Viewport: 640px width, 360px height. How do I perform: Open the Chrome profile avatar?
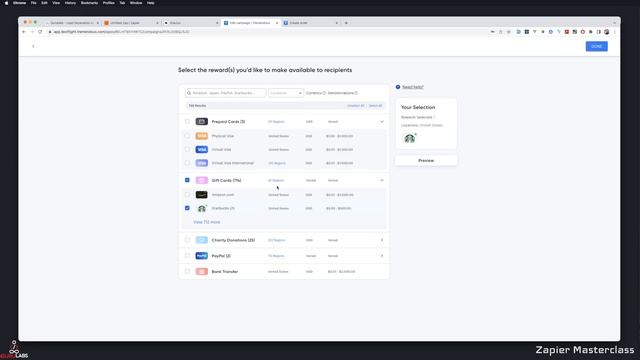[607, 32]
